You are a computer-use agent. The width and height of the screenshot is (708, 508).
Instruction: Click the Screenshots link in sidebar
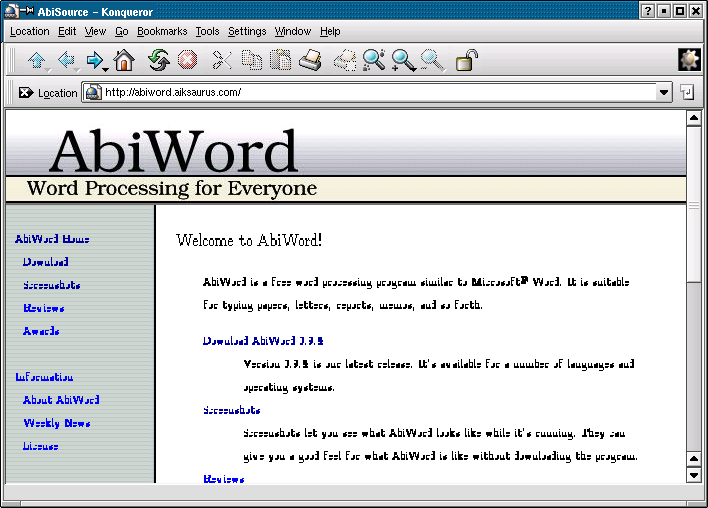point(51,285)
